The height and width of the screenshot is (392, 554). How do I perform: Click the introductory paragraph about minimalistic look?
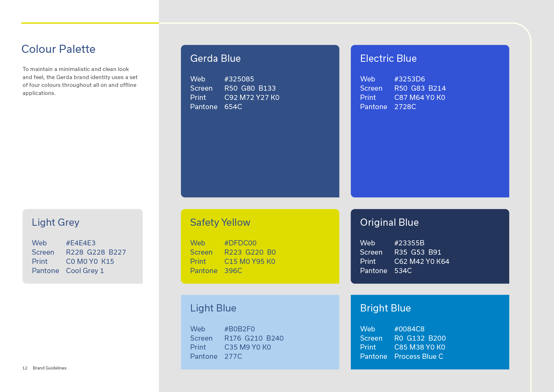[x=80, y=81]
